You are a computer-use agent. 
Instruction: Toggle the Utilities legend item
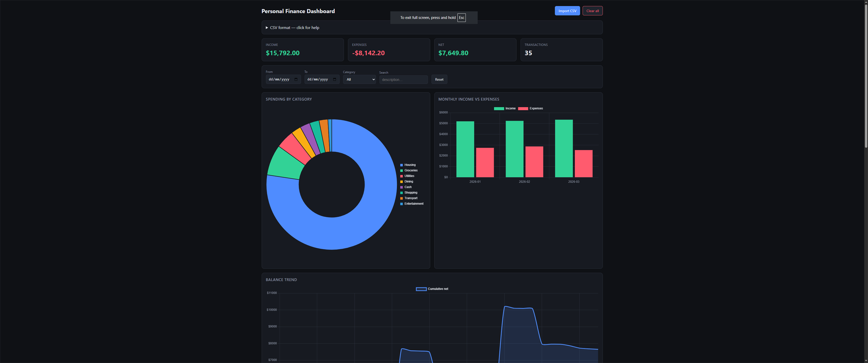click(407, 176)
